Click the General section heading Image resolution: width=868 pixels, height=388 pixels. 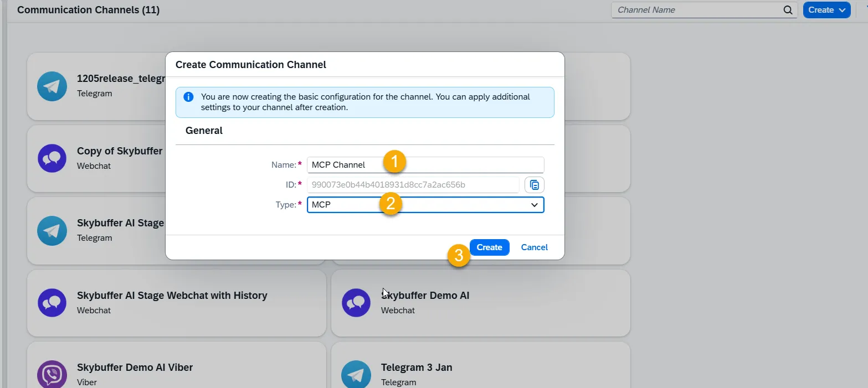[204, 131]
